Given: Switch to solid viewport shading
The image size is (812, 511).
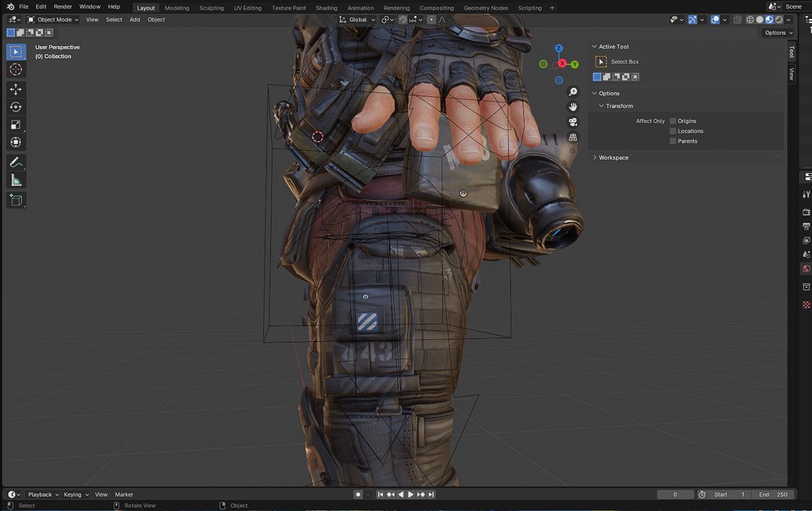Looking at the screenshot, I should coord(760,20).
